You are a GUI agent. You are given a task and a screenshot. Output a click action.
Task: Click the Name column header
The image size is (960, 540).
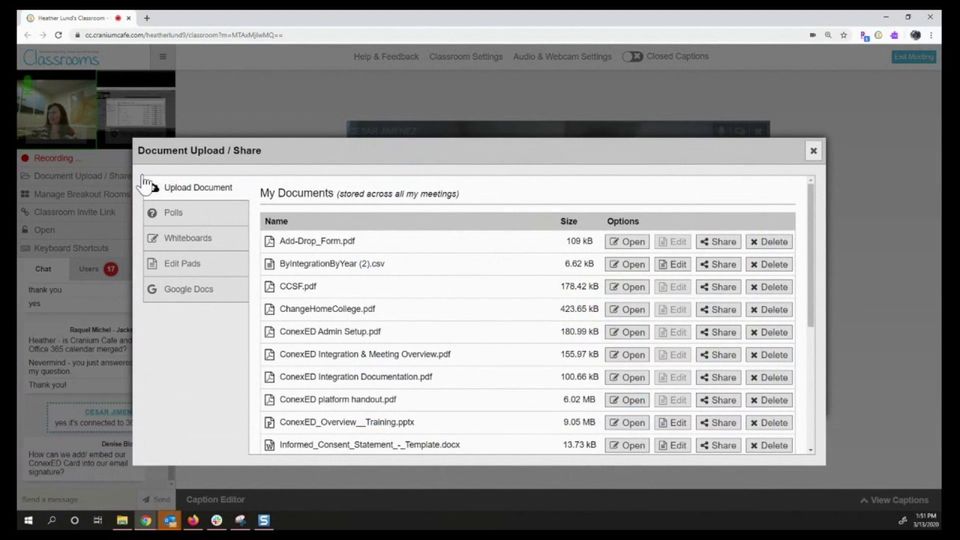(x=276, y=221)
